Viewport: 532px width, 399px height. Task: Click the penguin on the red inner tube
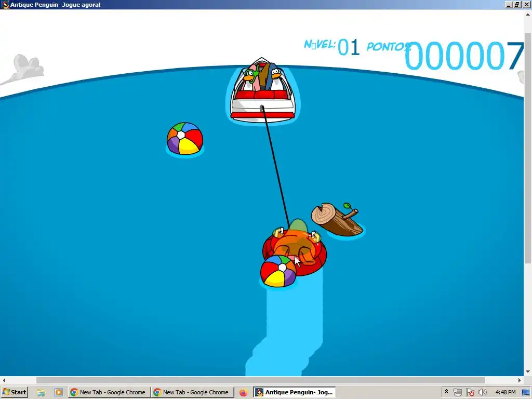(295, 247)
